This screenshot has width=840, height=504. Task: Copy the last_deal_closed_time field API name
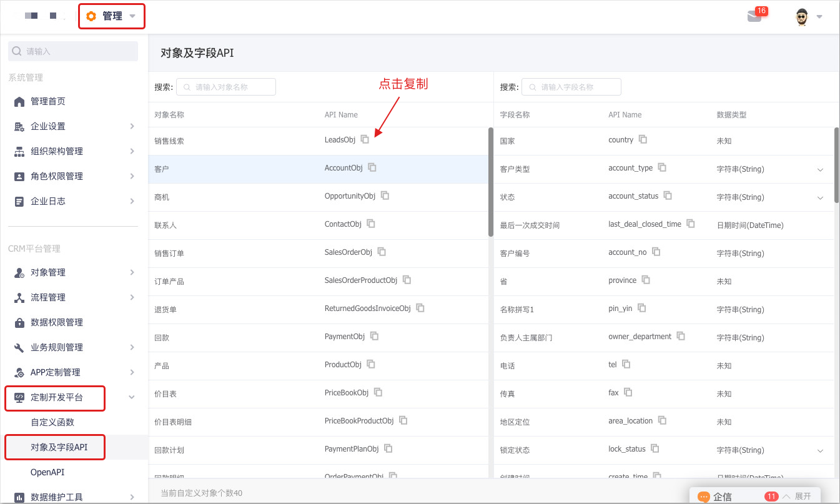(691, 224)
